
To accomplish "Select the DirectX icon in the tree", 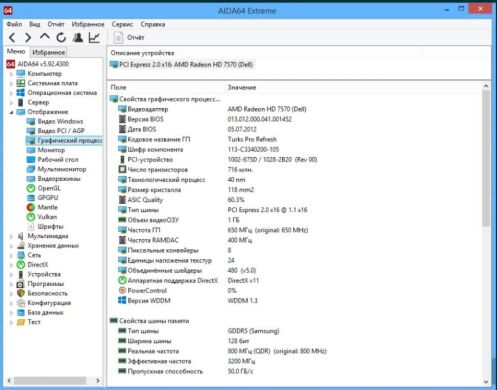I will [21, 265].
